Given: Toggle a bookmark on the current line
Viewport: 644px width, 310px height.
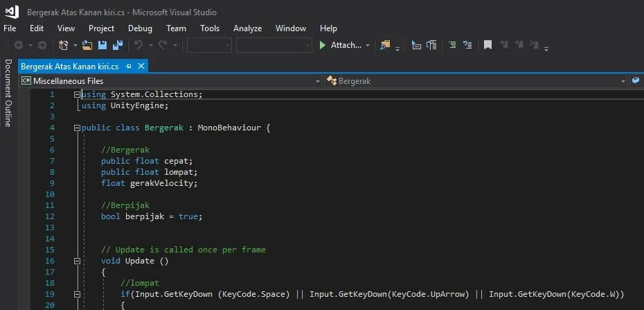Looking at the screenshot, I should coord(488,45).
